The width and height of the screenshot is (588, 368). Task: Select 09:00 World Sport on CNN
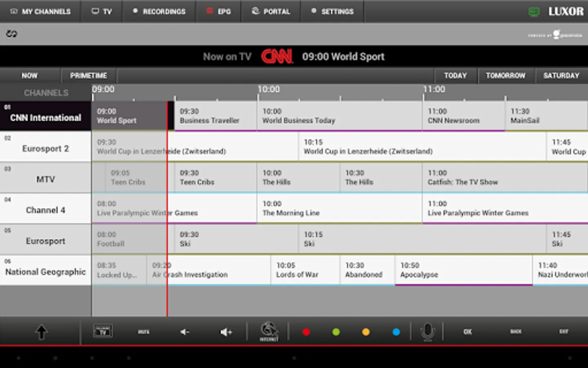point(133,116)
